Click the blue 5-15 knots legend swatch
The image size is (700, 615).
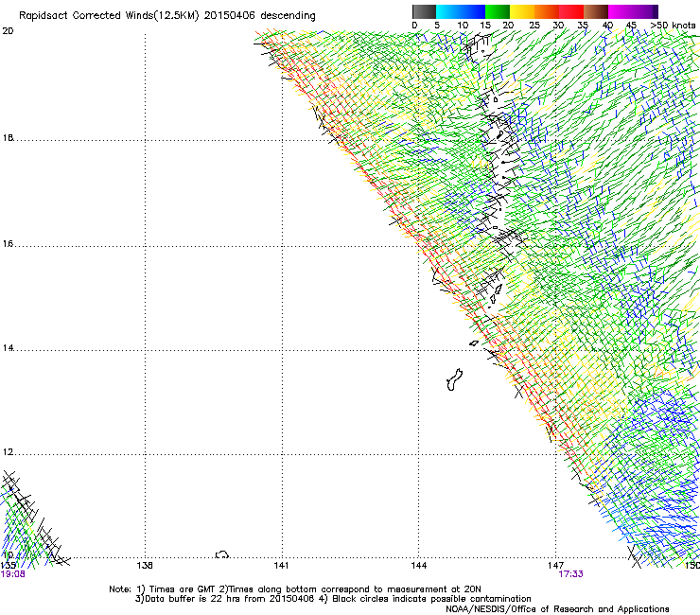tap(461, 11)
